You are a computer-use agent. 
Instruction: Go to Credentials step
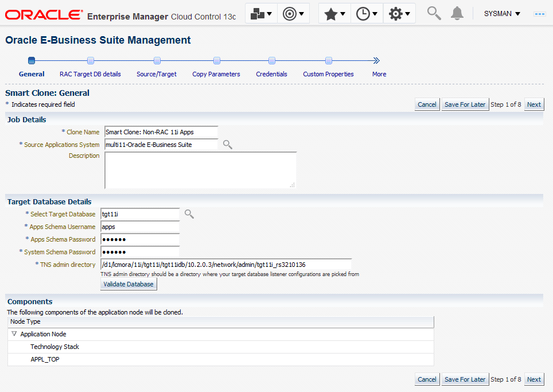click(271, 74)
